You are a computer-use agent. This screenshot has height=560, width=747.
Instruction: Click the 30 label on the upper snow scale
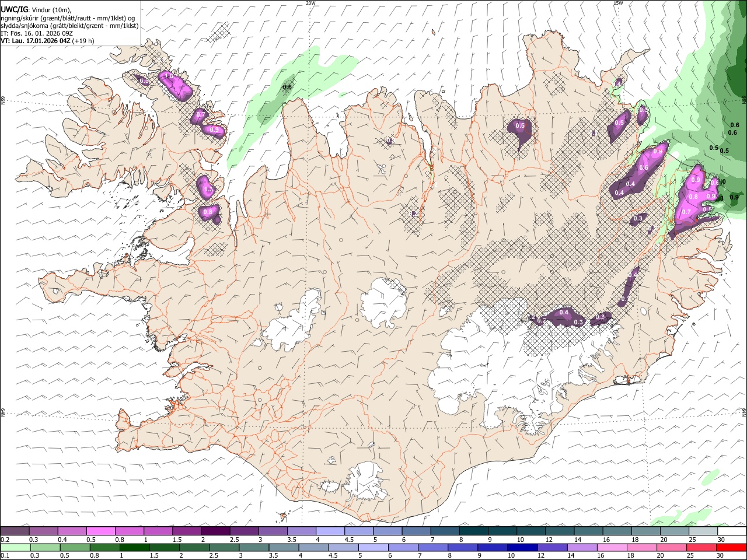721,540
